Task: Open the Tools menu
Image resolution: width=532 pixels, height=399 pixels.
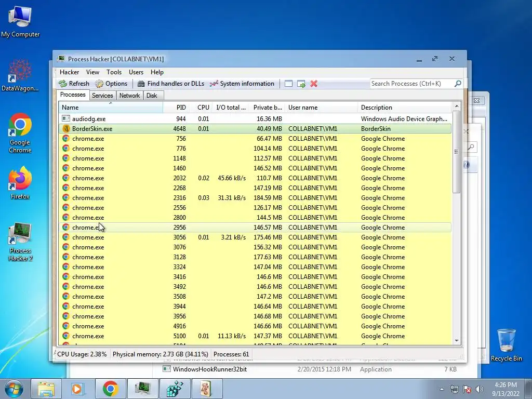Action: [x=114, y=72]
